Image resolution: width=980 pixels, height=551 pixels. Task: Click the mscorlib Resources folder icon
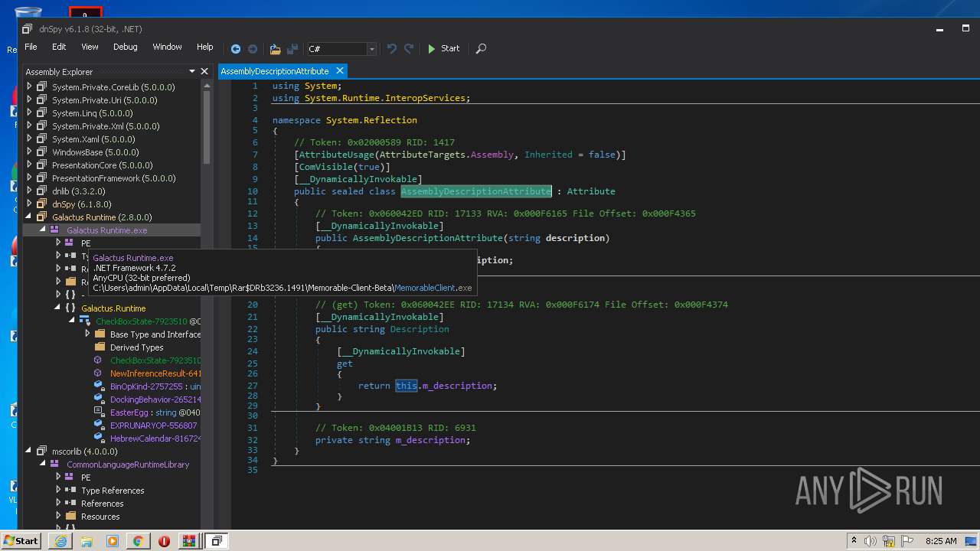(70, 517)
